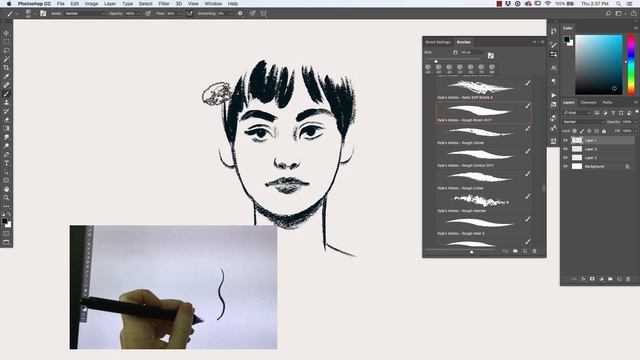
Task: Select the Brush tool in the toolbar
Action: pos(6,93)
